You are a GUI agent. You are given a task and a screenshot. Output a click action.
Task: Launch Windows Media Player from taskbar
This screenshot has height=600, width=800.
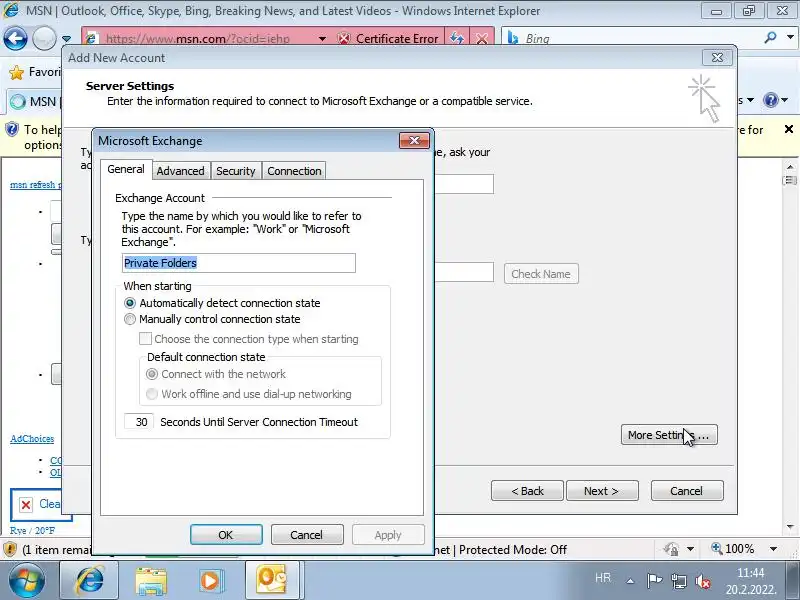click(210, 581)
